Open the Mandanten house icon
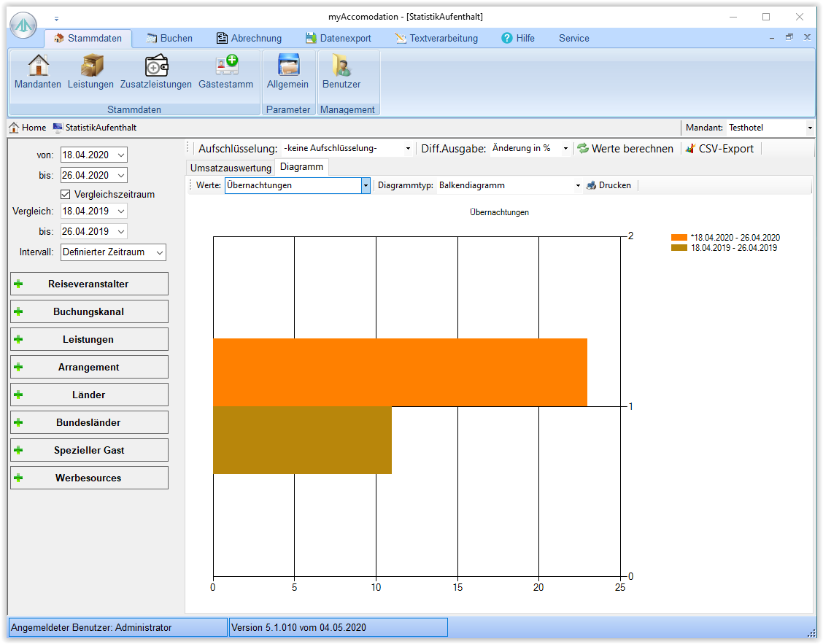823x644 pixels. pyautogui.click(x=38, y=66)
